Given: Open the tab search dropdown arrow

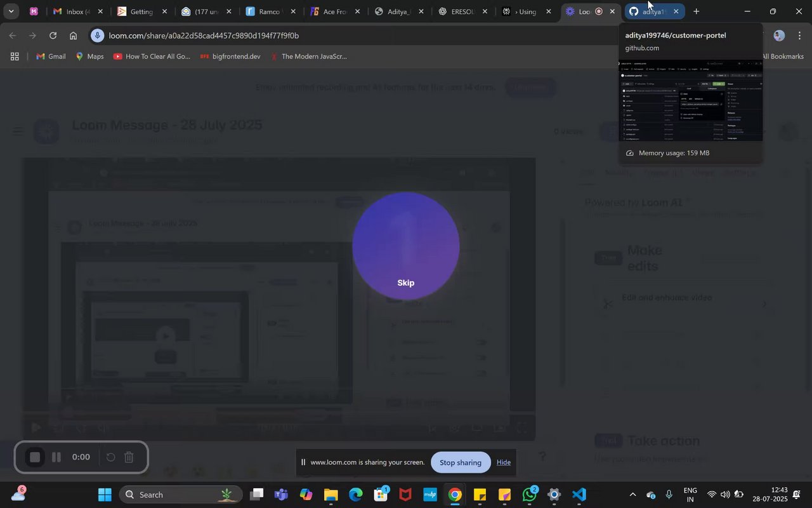Looking at the screenshot, I should click(11, 11).
